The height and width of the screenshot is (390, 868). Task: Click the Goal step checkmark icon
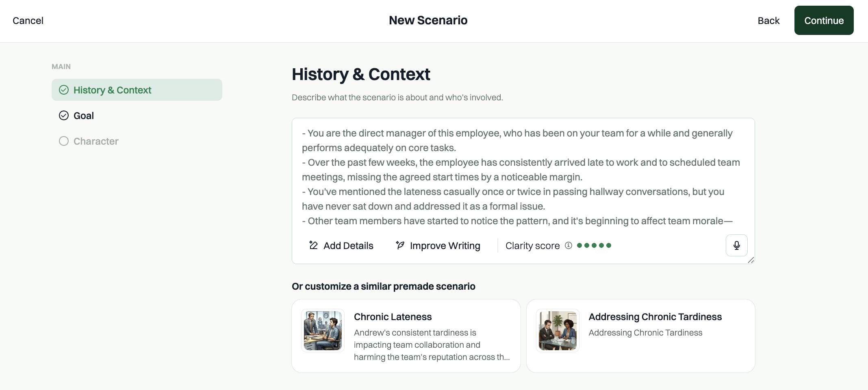point(64,115)
